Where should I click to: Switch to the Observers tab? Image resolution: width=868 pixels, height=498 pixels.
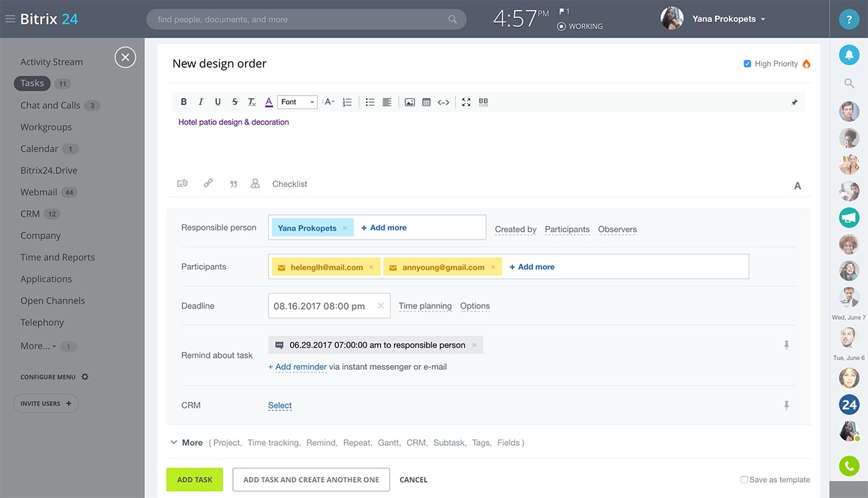click(x=616, y=229)
